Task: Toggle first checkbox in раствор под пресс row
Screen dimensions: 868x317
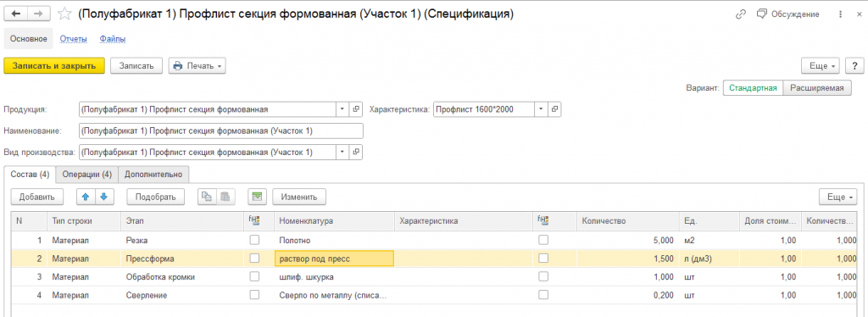Action: coord(254,259)
